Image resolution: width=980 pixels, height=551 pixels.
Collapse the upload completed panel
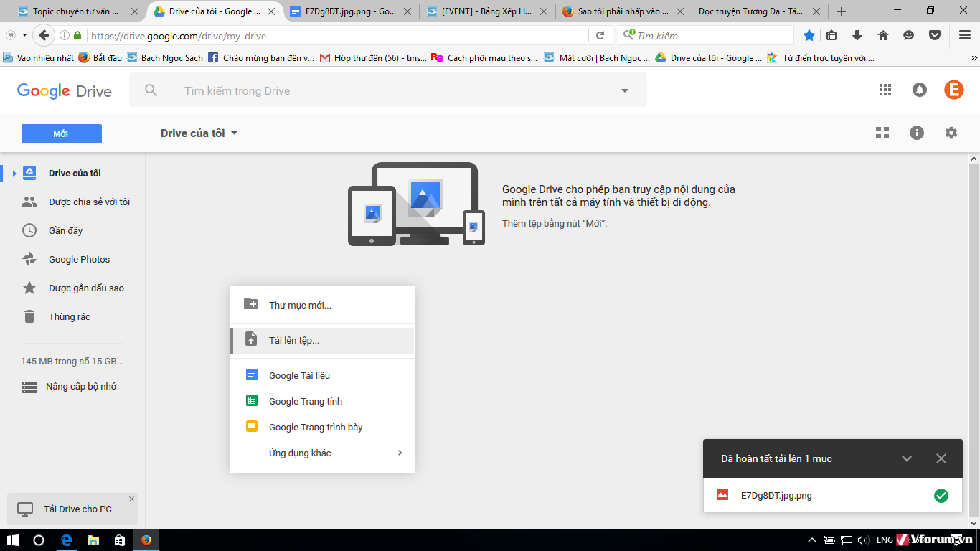[907, 458]
